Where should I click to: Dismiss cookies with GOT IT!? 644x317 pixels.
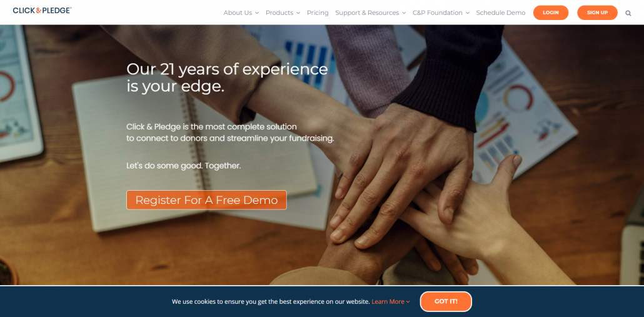446,301
